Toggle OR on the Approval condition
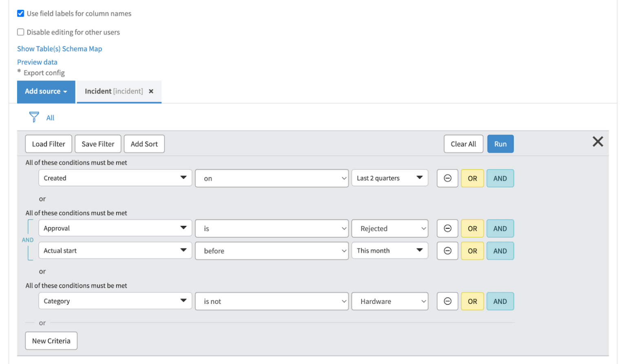Viewport: 626px width, 364px height. [x=472, y=228]
